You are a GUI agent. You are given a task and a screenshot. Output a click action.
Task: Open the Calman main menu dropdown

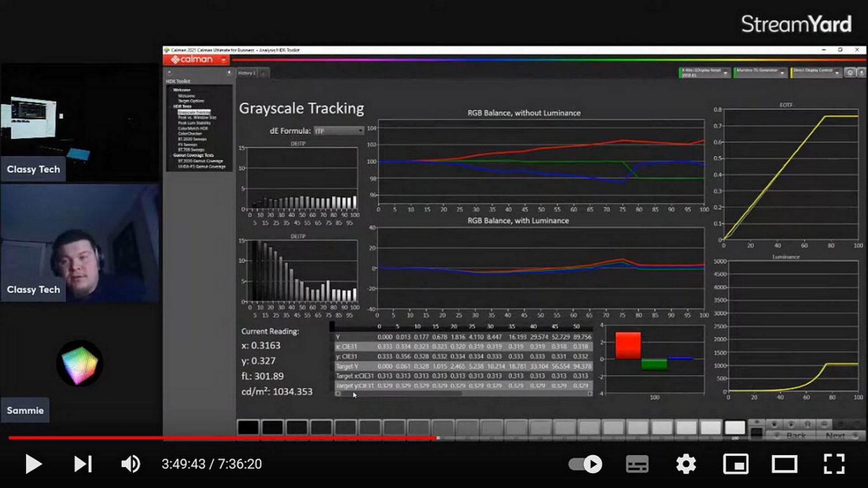tap(223, 60)
